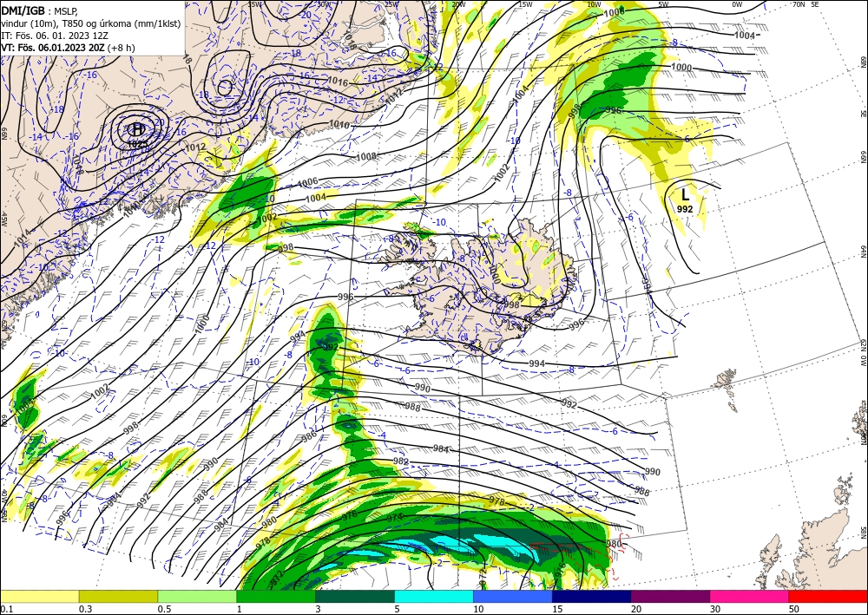Click the 992 pressure value under the L

[x=685, y=209]
